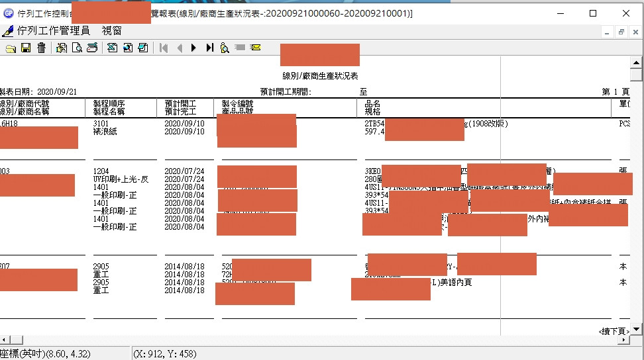Viewport: 644px width, 360px height.
Task: Open a saved report file with folder icon
Action: click(11, 48)
